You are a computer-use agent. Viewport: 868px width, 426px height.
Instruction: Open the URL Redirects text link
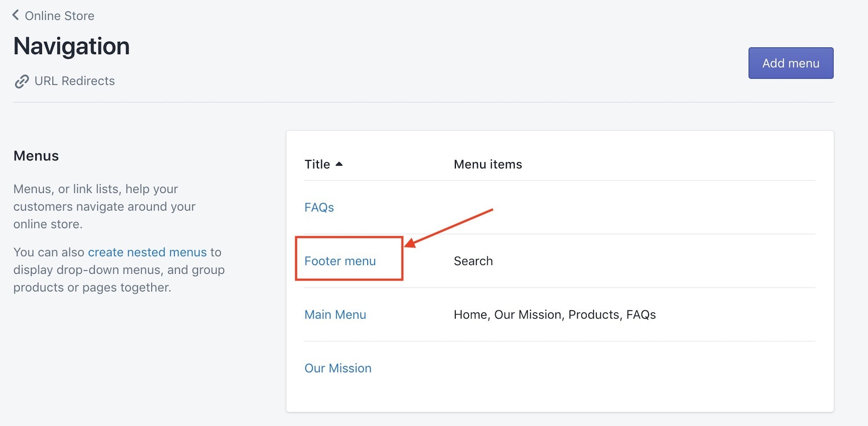[75, 81]
